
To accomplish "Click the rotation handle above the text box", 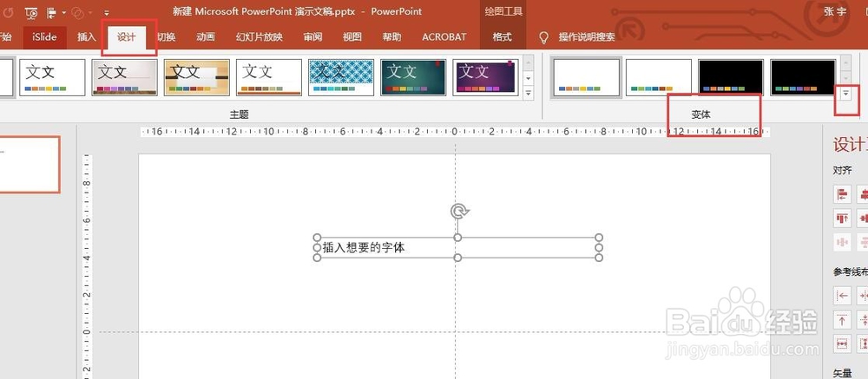I will 459,212.
